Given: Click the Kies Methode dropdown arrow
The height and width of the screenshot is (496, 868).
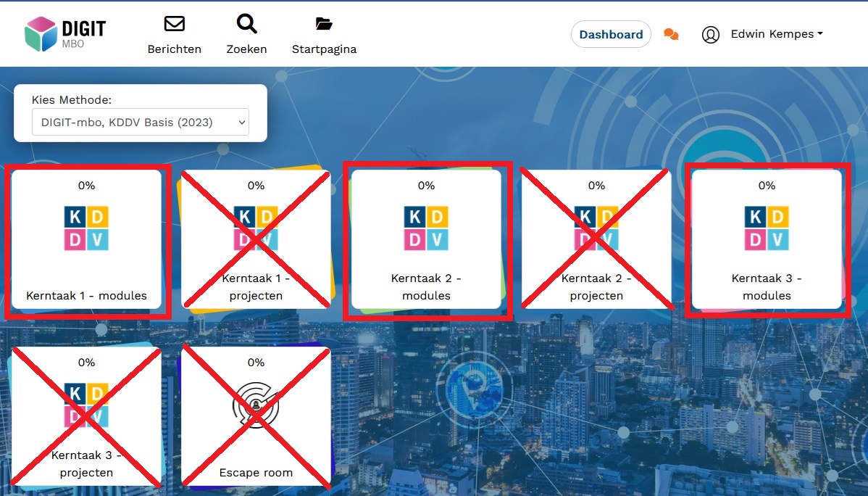Looking at the screenshot, I should pos(241,123).
